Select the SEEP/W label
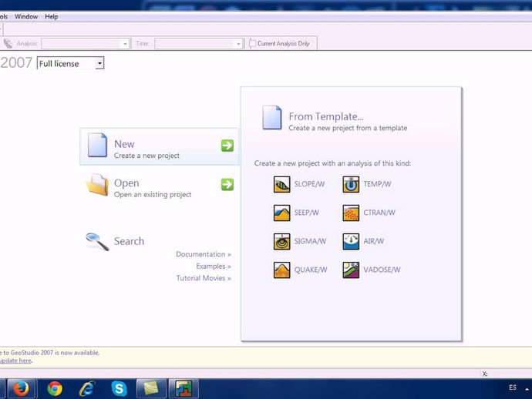The image size is (532, 399). click(x=306, y=213)
